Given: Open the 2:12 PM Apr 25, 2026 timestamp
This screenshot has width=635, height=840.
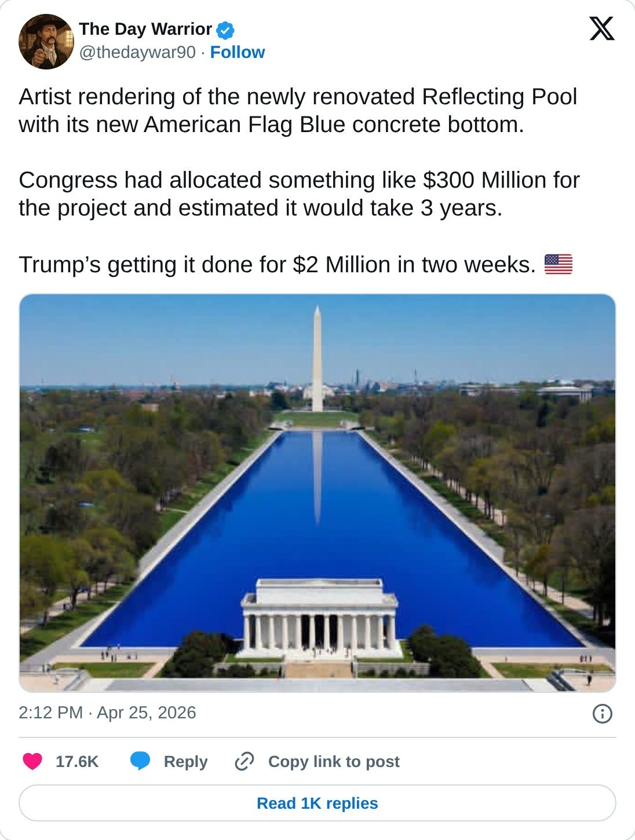Looking at the screenshot, I should [107, 713].
